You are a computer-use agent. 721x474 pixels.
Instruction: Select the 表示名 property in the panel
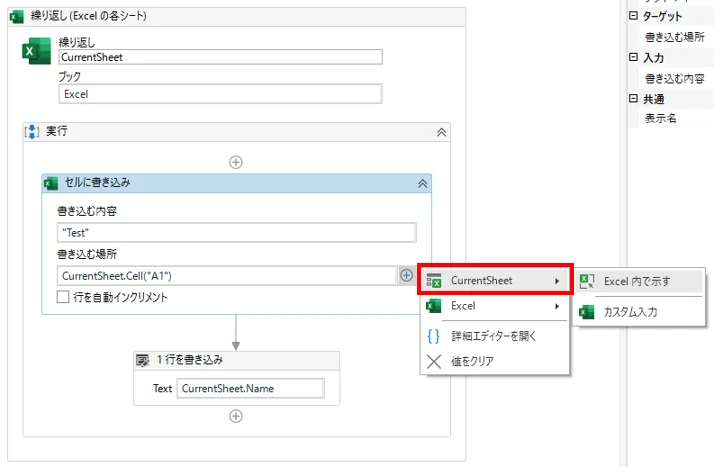pos(661,118)
